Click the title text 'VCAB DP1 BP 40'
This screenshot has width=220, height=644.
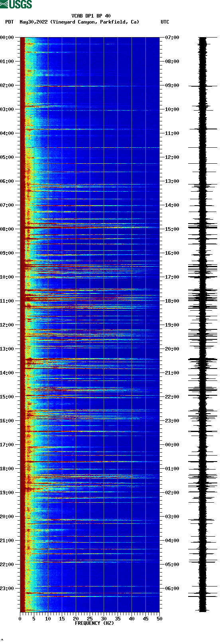(x=91, y=16)
